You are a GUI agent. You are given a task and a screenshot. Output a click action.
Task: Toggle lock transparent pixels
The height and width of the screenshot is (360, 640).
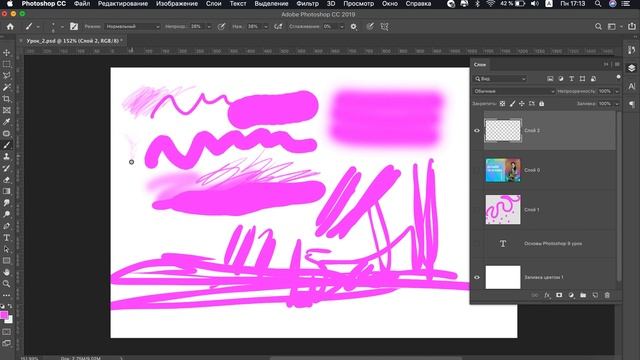coord(502,104)
